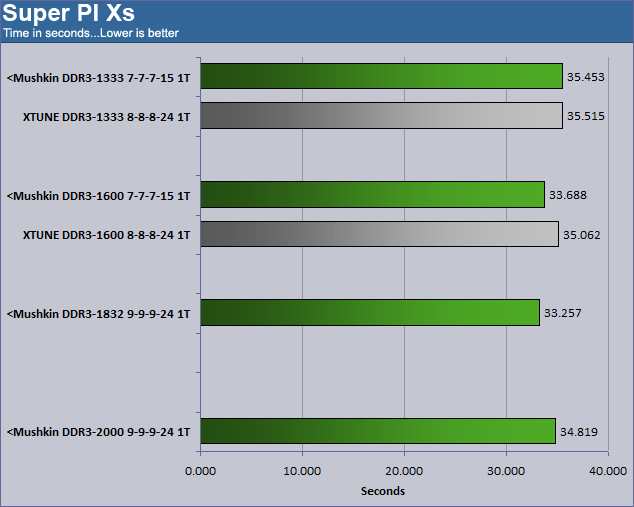Click the Seconds axis title
This screenshot has height=507, width=634.
pyautogui.click(x=383, y=491)
